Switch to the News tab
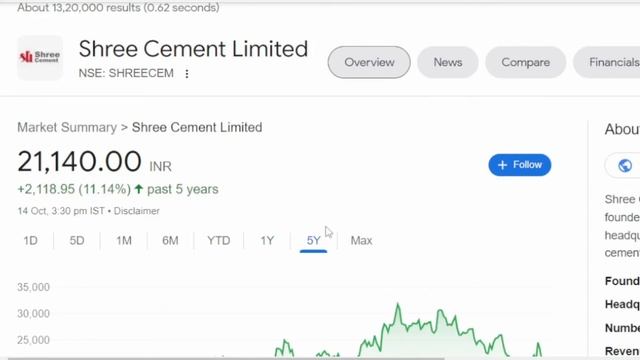Image resolution: width=640 pixels, height=360 pixels. [448, 62]
